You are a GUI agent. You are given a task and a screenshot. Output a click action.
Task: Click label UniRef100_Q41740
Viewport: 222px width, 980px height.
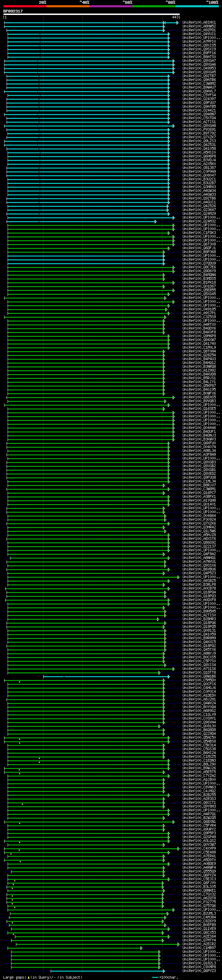[199, 344]
